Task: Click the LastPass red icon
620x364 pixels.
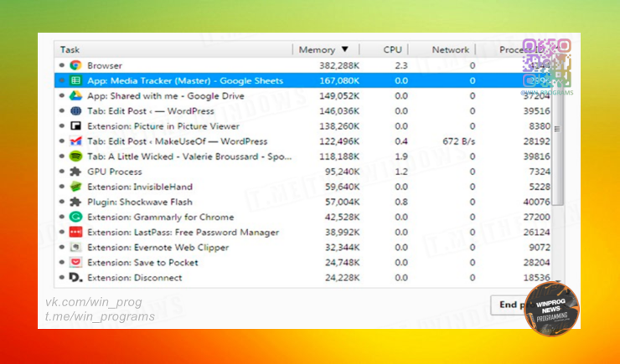Action: pyautogui.click(x=75, y=232)
